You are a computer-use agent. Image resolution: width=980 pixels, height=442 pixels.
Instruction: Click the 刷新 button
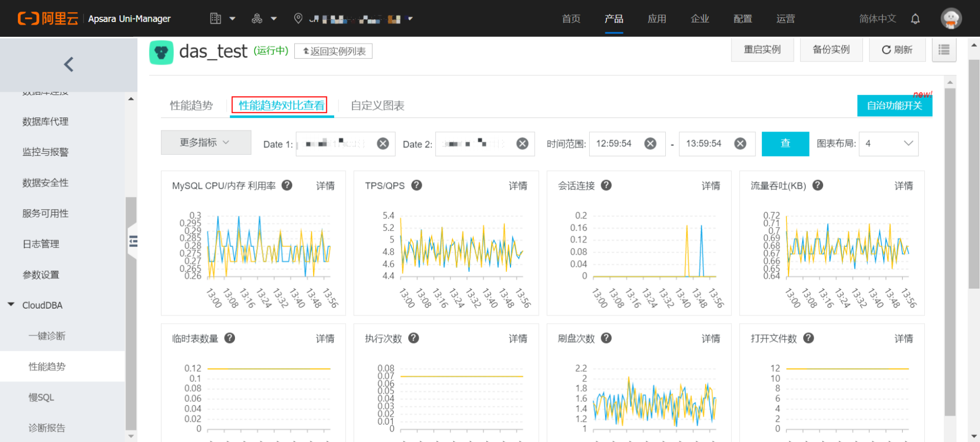tap(897, 50)
